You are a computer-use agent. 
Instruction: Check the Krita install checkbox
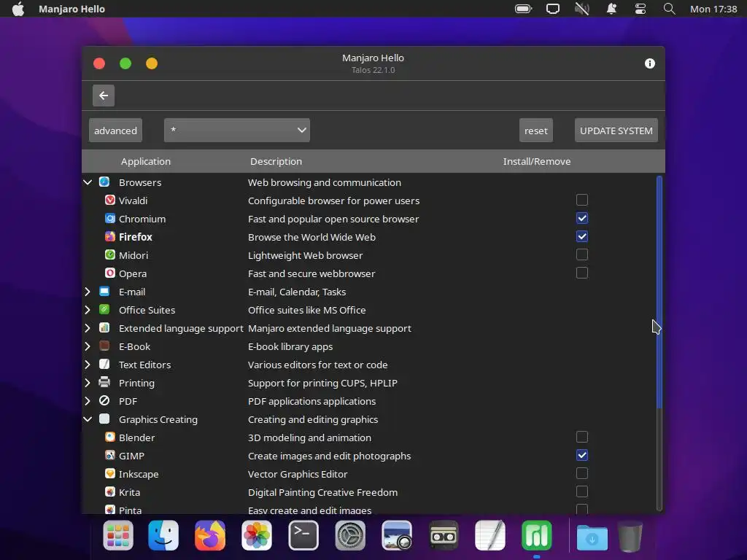pyautogui.click(x=581, y=492)
